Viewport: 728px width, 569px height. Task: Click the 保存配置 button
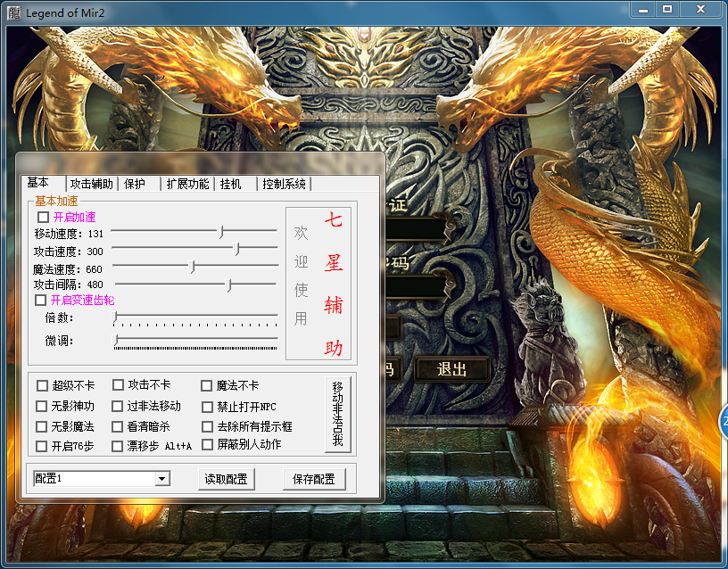point(314,479)
